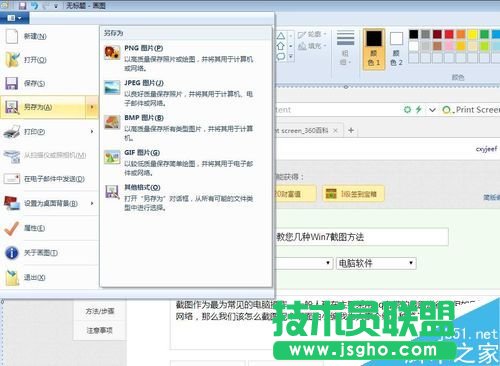Select Color 1 (颜色 1) button
The image size is (500, 366).
[x=374, y=49]
